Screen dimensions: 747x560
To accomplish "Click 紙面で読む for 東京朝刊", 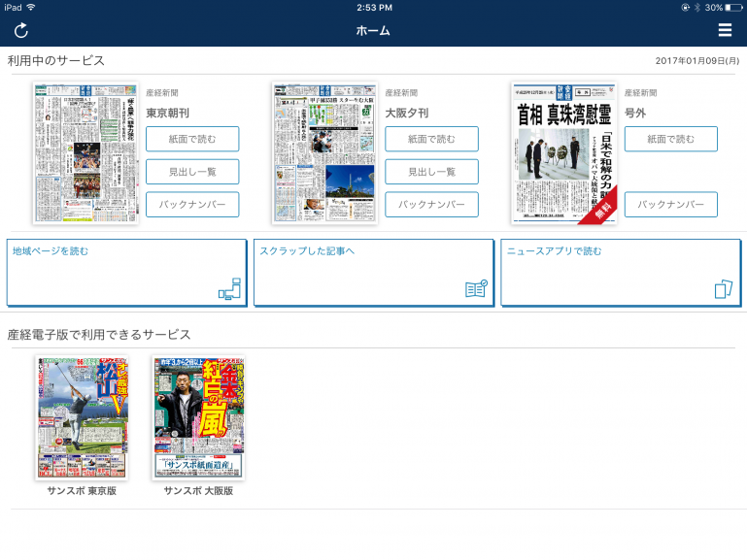I will click(x=192, y=139).
